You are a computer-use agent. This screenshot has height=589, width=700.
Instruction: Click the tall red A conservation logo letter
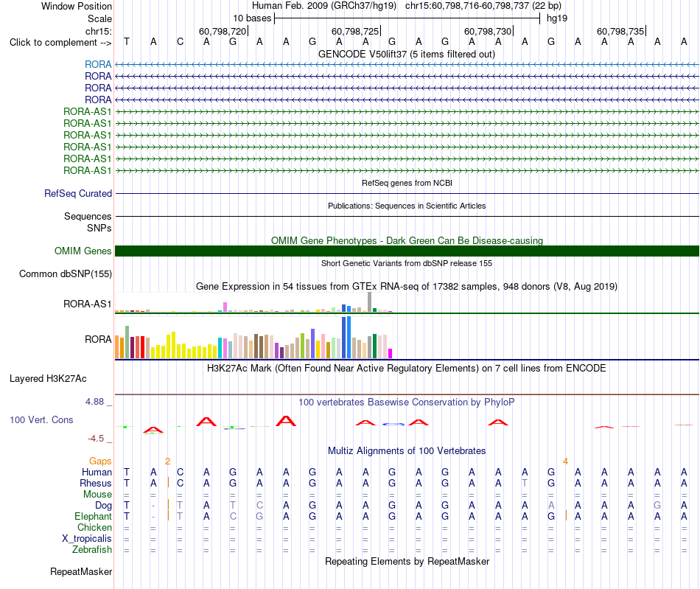pos(286,421)
